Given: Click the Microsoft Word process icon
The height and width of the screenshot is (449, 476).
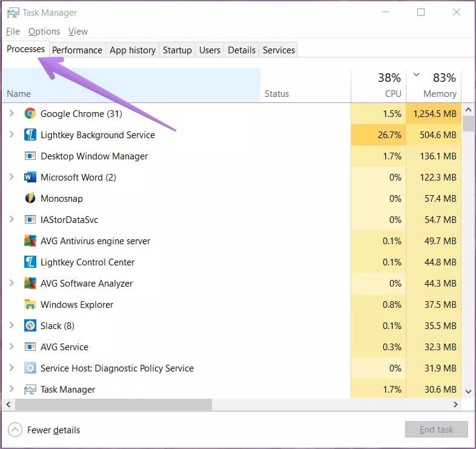Looking at the screenshot, I should (x=30, y=177).
